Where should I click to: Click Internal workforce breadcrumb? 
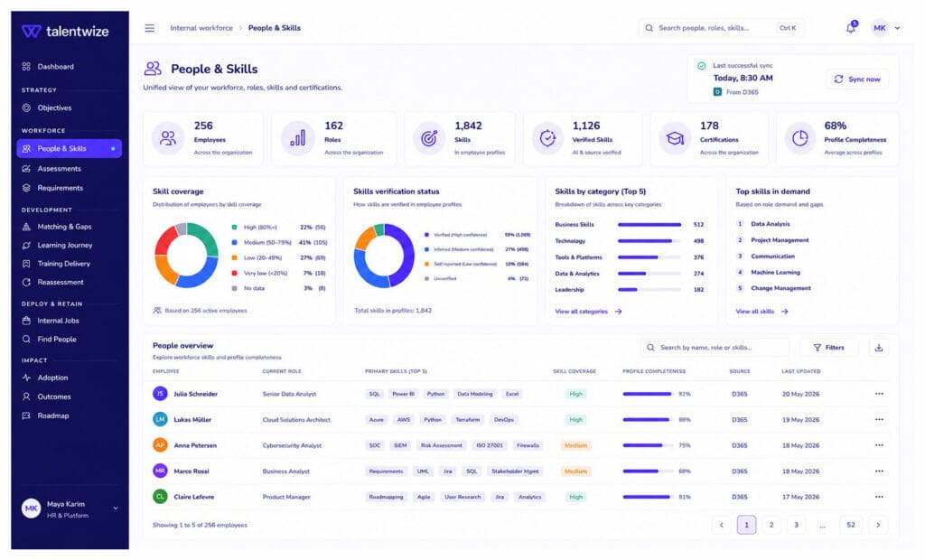point(201,28)
